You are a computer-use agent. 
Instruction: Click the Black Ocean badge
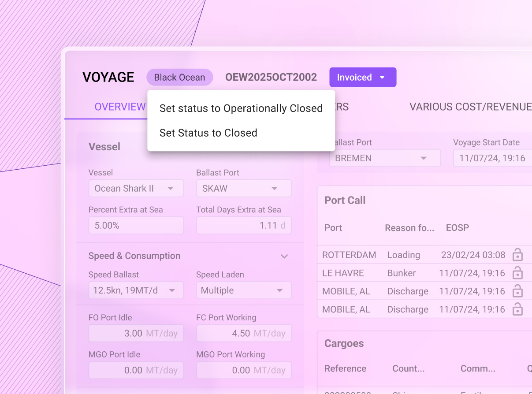point(180,77)
